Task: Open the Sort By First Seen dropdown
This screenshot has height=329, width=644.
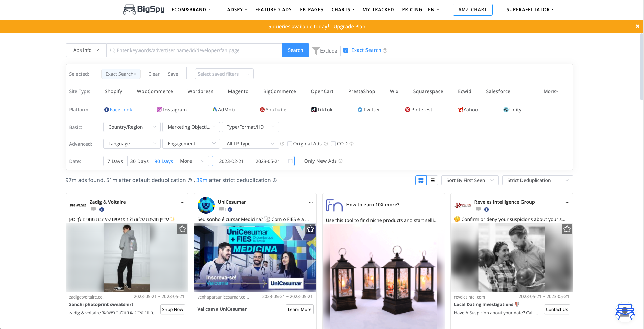Action: [470, 180]
